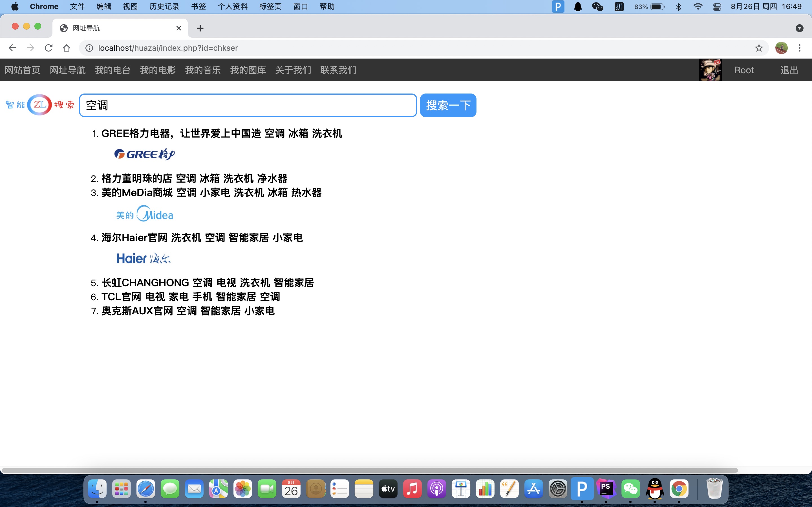812x507 pixels.
Task: Click the 搜索一下 search button
Action: [x=448, y=105]
